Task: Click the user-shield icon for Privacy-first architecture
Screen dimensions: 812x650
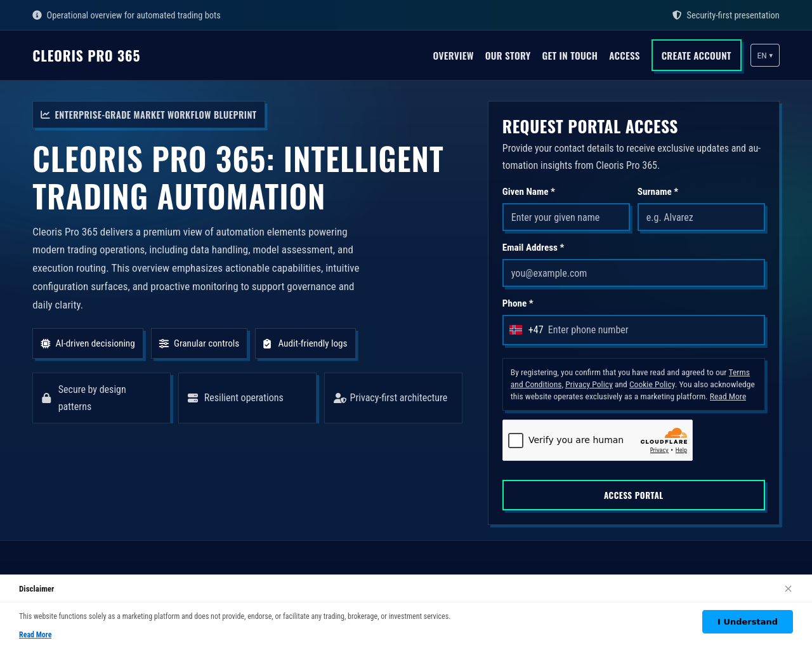Action: pyautogui.click(x=340, y=398)
